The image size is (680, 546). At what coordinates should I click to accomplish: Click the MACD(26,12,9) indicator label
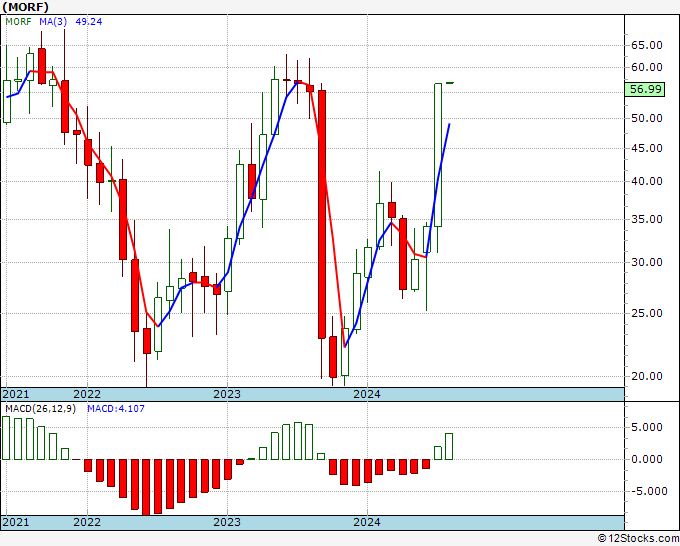pyautogui.click(x=40, y=409)
